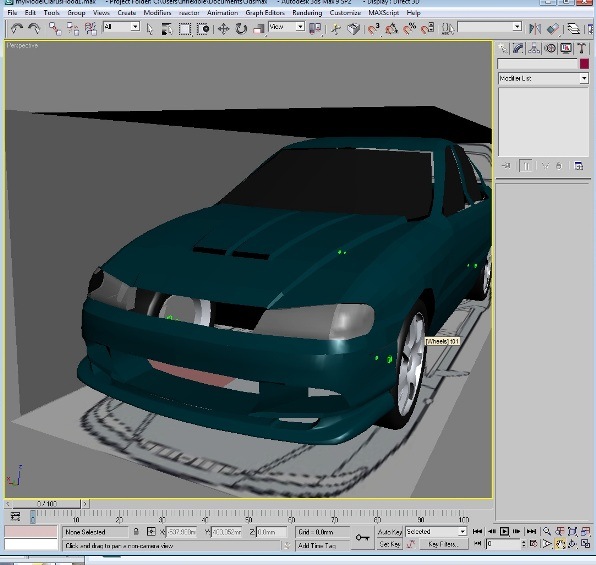
Task: Switch to the Hierarchy command panel tab
Action: [534, 48]
